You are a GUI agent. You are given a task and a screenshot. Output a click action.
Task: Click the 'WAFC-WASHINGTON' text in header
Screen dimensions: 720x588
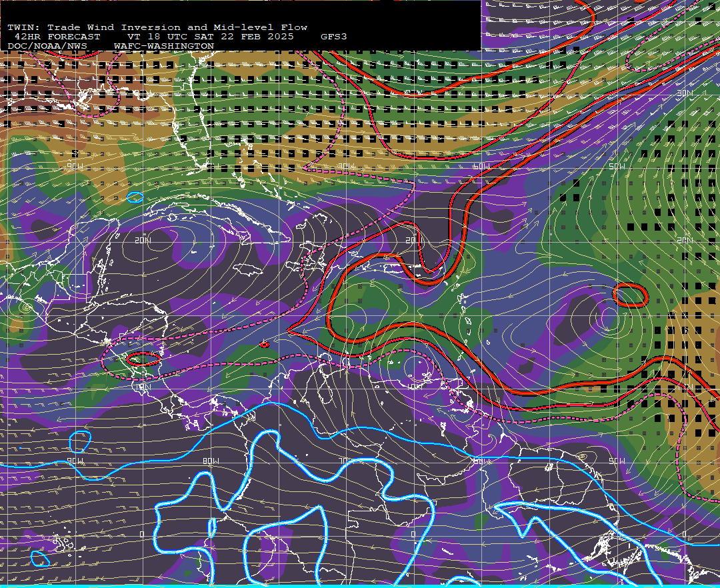(164, 47)
